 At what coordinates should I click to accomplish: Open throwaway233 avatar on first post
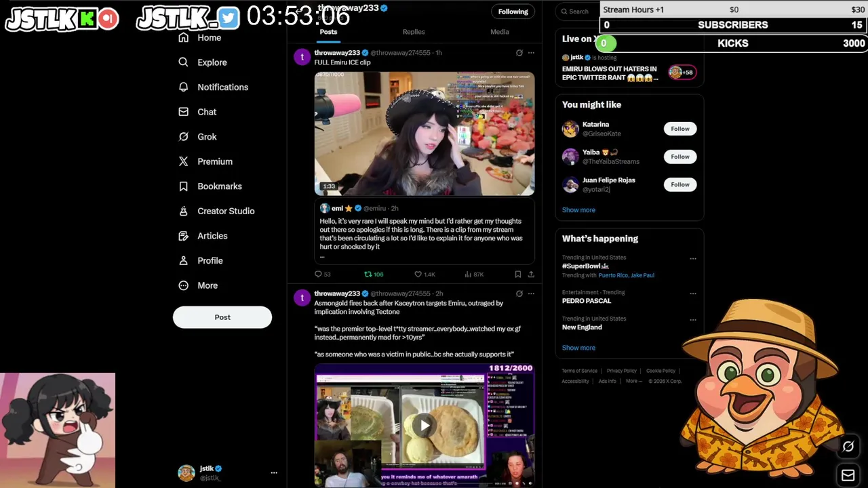302,57
